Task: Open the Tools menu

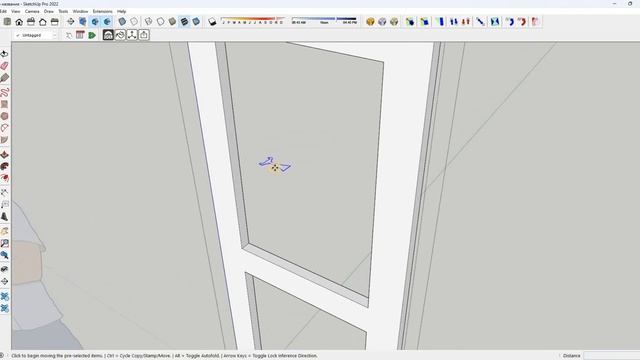Action: (x=63, y=11)
